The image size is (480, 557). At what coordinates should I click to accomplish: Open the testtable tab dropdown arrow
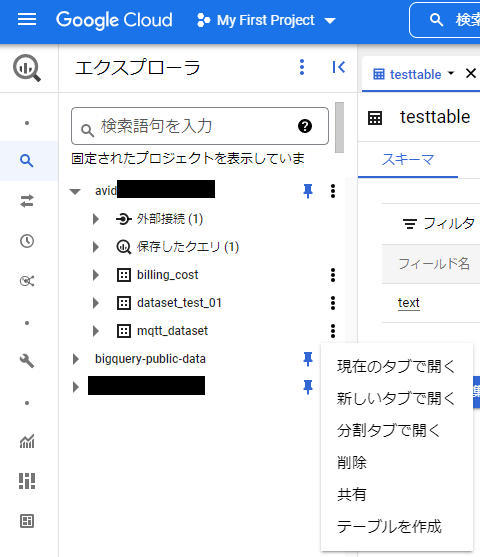click(x=451, y=73)
